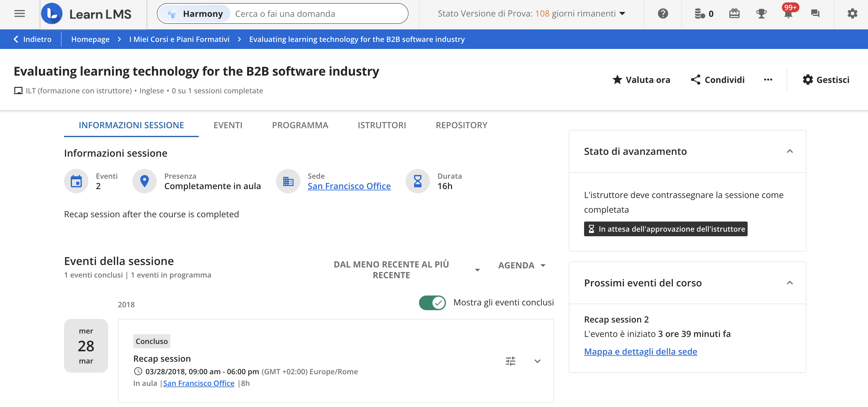
Task: Open Mappa e dettagli della sede link
Action: (x=640, y=351)
